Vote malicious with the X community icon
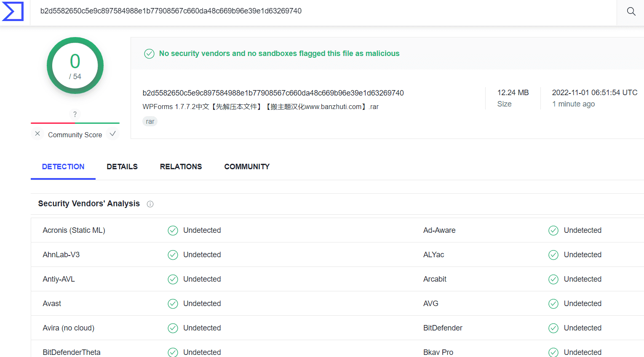This screenshot has width=644, height=357. click(x=37, y=134)
